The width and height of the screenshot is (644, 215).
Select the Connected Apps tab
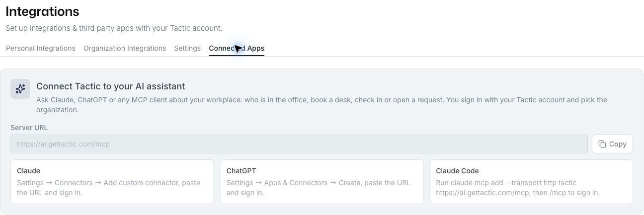[x=237, y=48]
